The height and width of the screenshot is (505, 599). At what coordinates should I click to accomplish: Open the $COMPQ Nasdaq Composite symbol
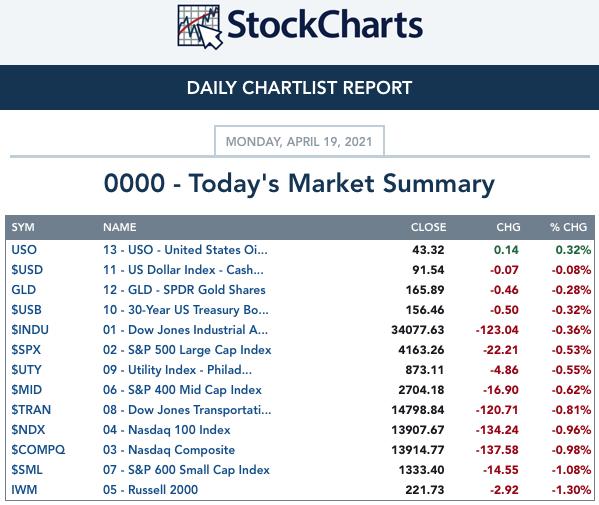pyautogui.click(x=38, y=450)
